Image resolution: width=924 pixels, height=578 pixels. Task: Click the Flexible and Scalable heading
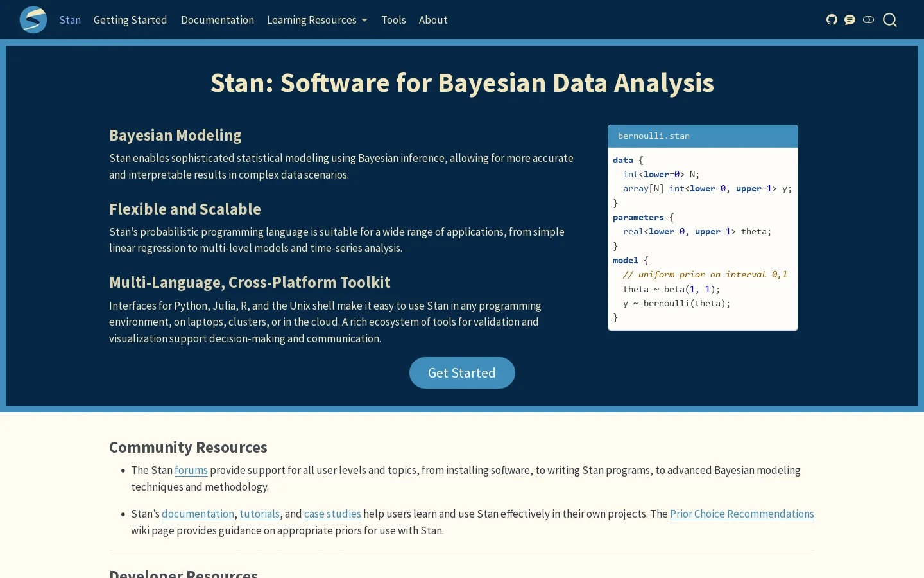185,209
